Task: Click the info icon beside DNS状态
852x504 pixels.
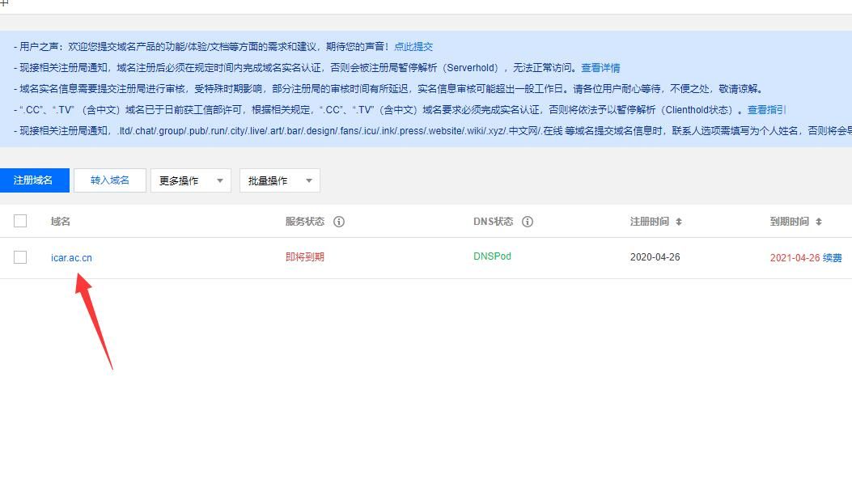Action: point(528,222)
